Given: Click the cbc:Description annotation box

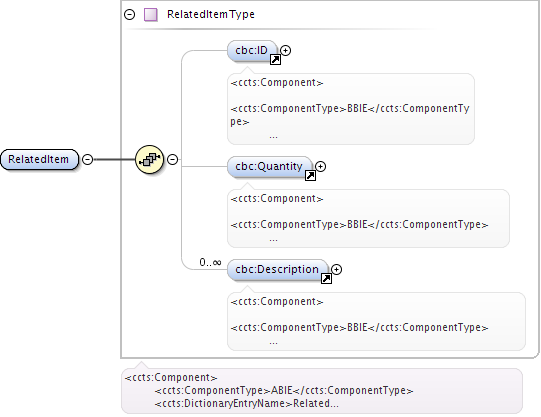Looking at the screenshot, I should coord(376,321).
